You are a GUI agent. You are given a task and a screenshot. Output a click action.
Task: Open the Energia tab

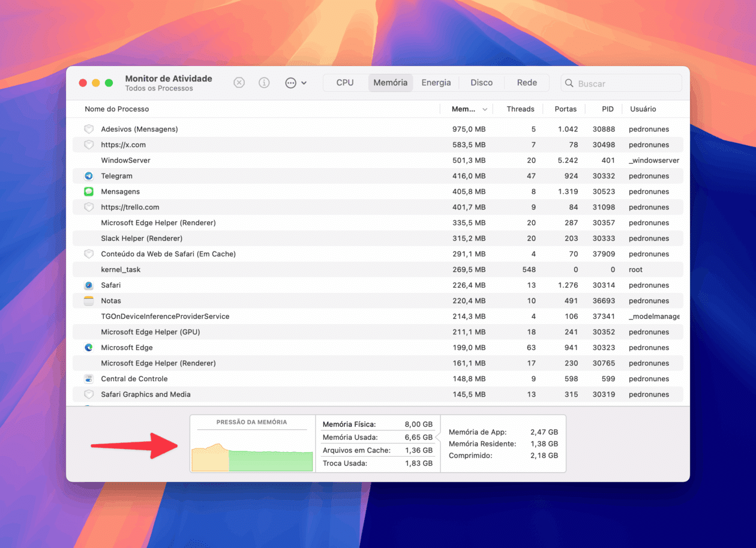point(436,83)
